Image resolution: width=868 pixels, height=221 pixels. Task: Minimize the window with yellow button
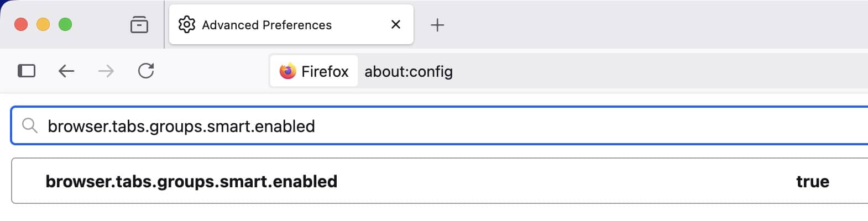[x=43, y=24]
